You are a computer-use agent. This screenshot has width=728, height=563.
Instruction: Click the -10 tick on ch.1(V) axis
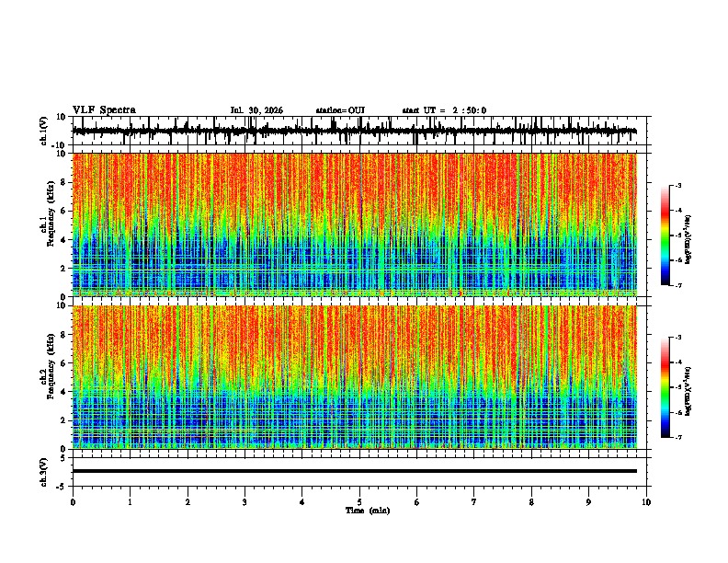(60, 145)
